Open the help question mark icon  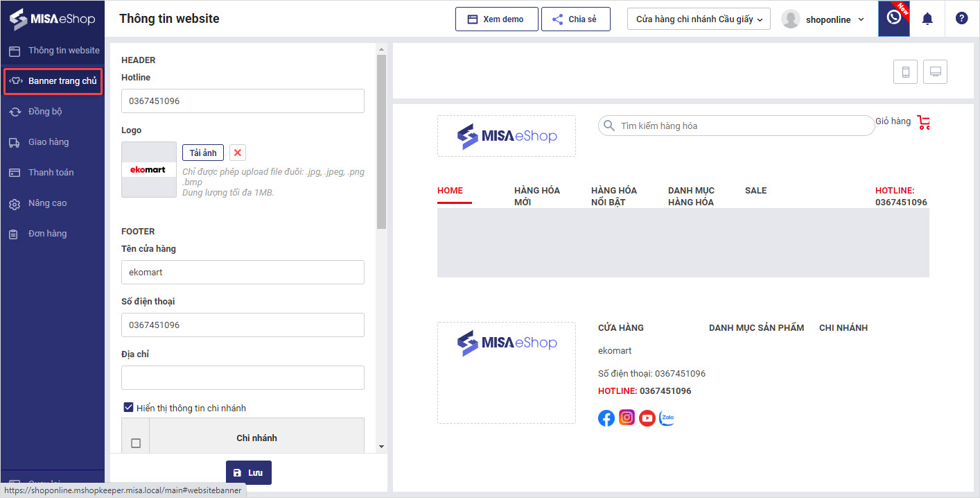(961, 19)
